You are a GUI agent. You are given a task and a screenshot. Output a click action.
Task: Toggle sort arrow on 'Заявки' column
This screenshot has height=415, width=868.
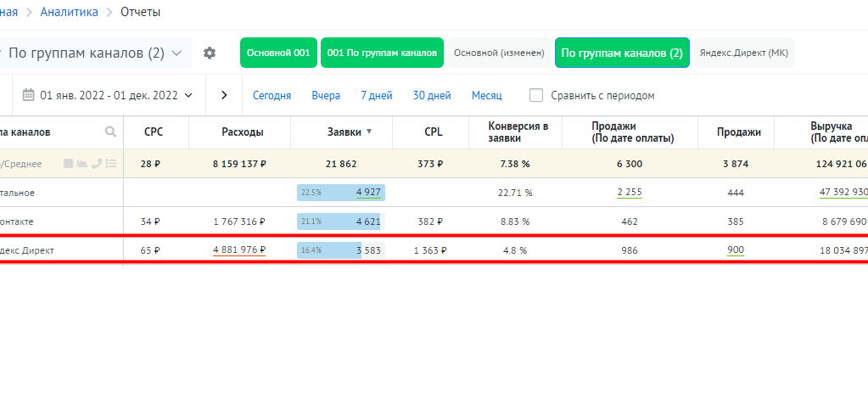(369, 132)
